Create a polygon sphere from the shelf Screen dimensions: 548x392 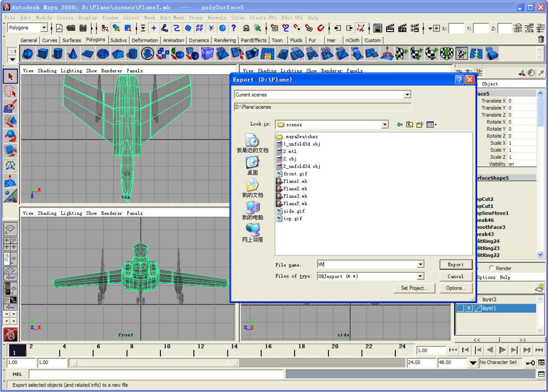[x=28, y=54]
